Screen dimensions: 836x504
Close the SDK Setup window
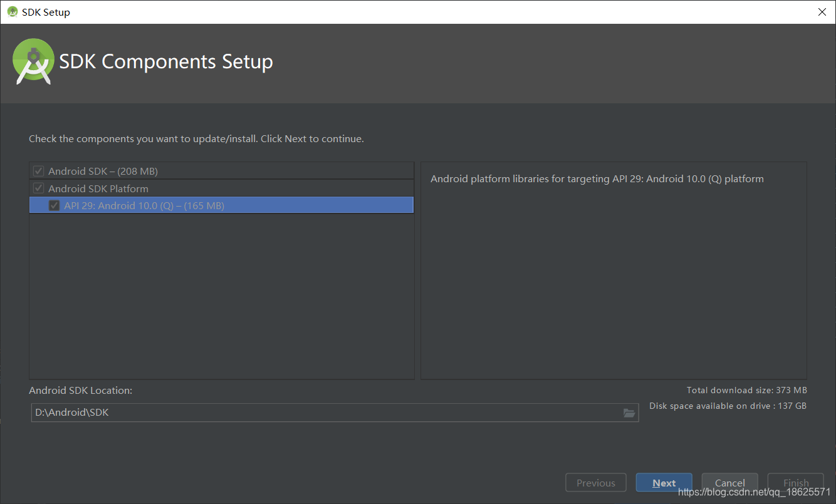(822, 12)
